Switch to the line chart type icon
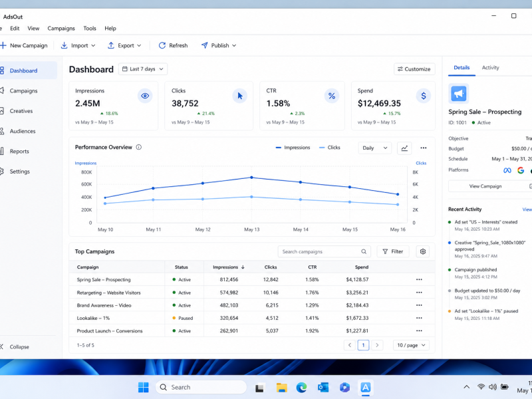 click(404, 148)
